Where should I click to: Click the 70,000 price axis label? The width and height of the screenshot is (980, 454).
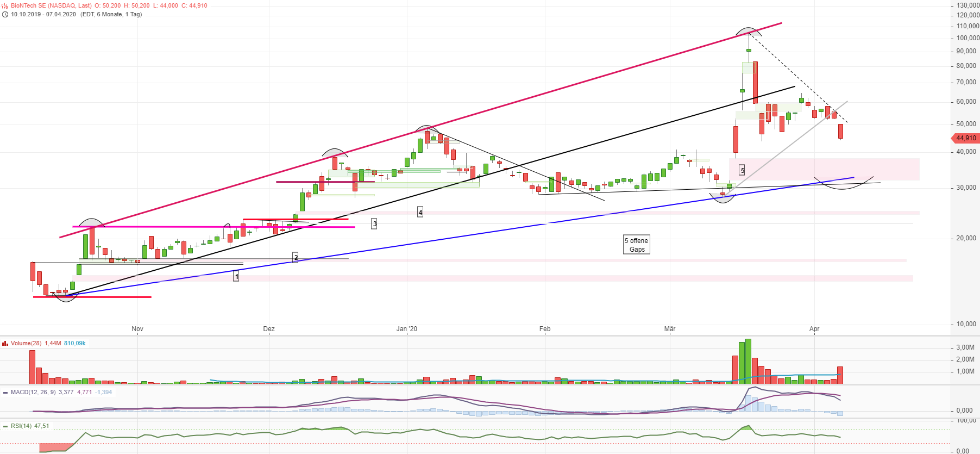coord(966,82)
